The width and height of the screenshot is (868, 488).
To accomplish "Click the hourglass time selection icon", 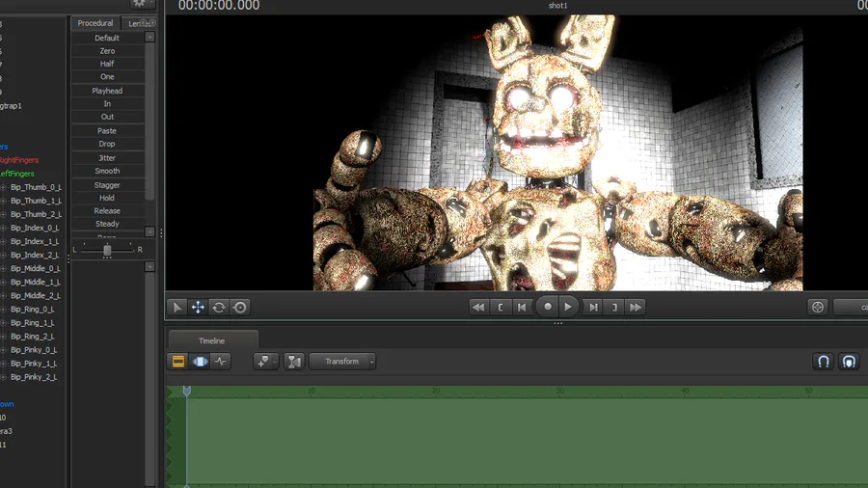I will click(x=294, y=362).
